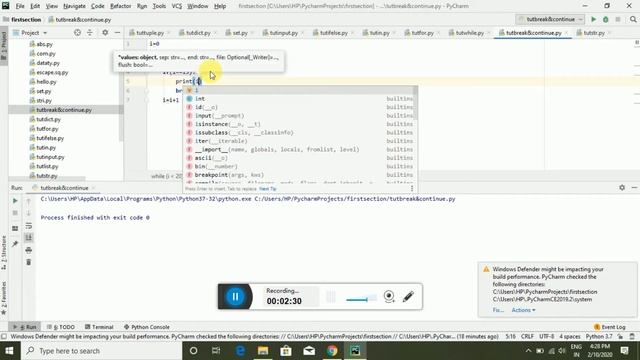
Task: Choose 'breakpoint(args, kws)' completion suggestion
Action: coord(299,175)
